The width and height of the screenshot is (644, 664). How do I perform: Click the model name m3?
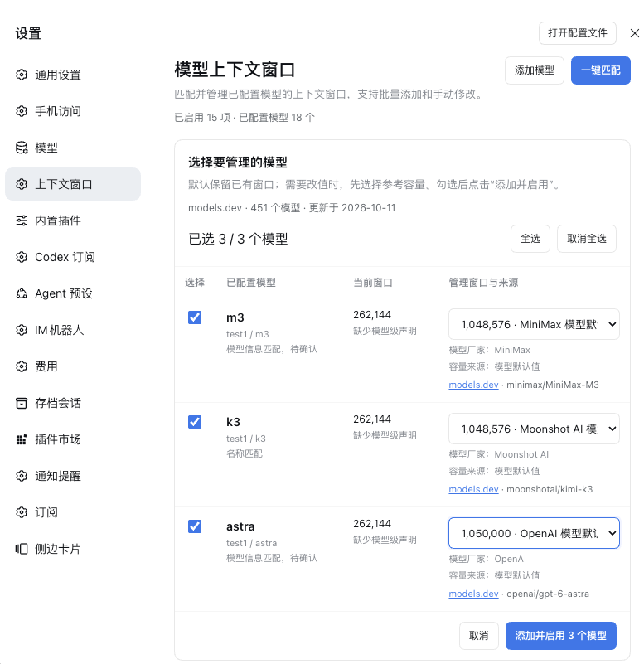pos(235,317)
